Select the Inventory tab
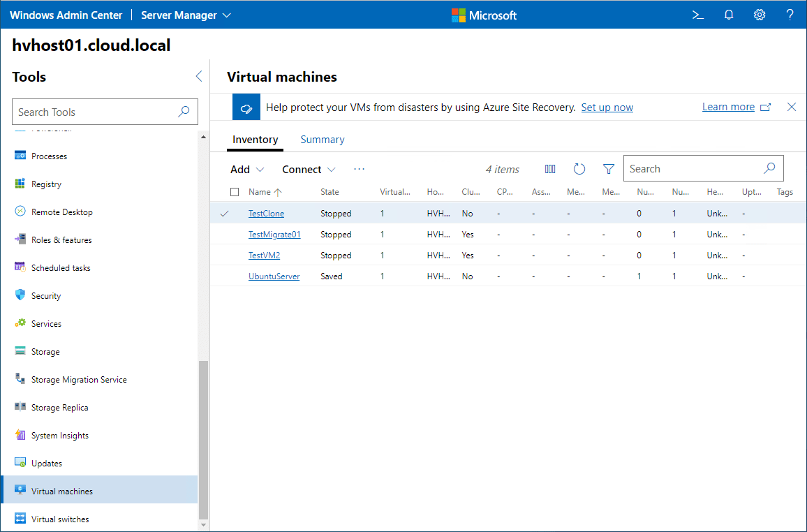Viewport: 807px width, 532px height. tap(256, 140)
